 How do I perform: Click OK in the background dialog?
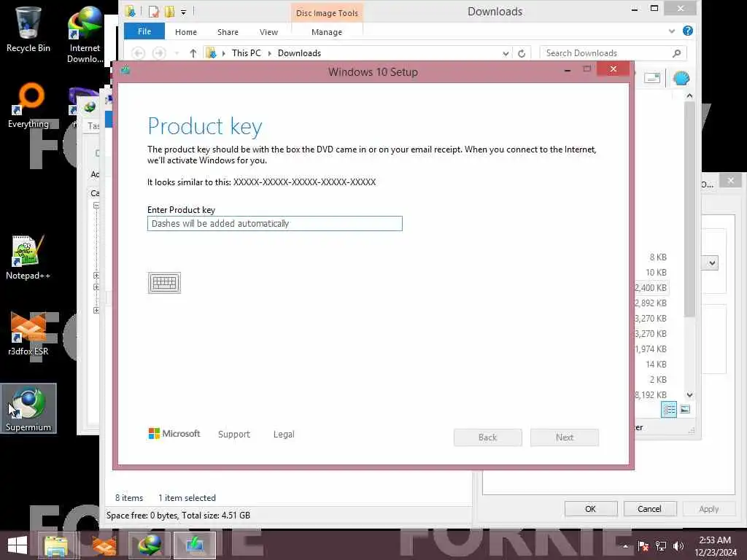591,508
